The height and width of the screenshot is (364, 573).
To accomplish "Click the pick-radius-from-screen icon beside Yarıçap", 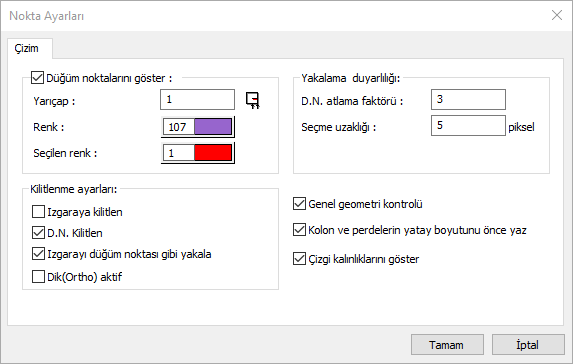I will point(253,100).
